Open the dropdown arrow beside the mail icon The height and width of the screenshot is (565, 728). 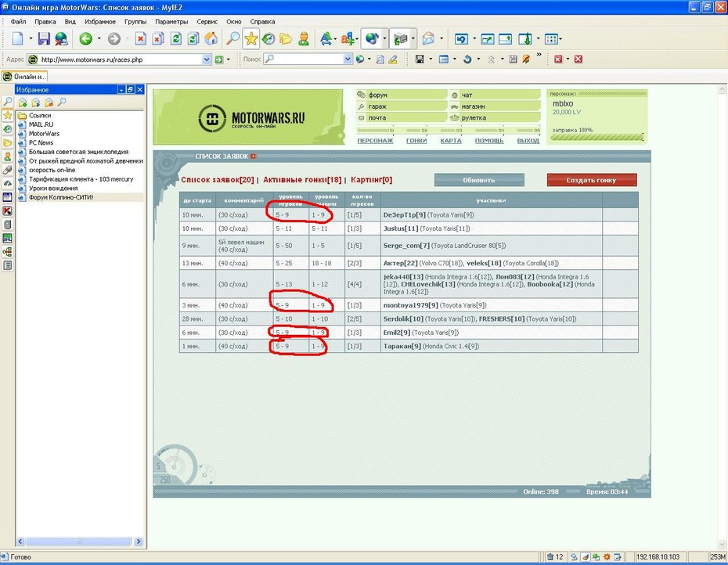tap(441, 39)
